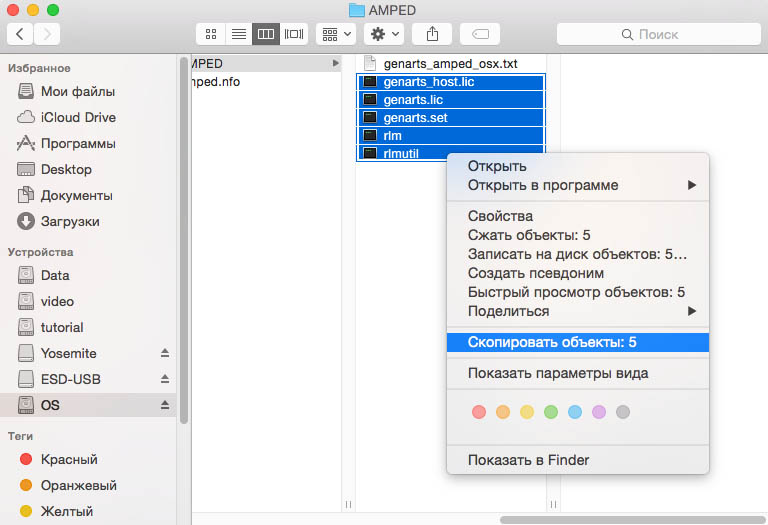Expand the Поделиться submenu
This screenshot has height=525, width=768.
(578, 311)
